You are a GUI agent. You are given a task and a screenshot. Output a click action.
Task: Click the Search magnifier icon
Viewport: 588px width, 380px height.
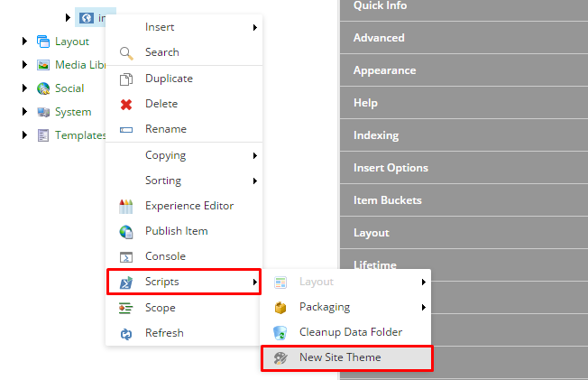tap(126, 53)
